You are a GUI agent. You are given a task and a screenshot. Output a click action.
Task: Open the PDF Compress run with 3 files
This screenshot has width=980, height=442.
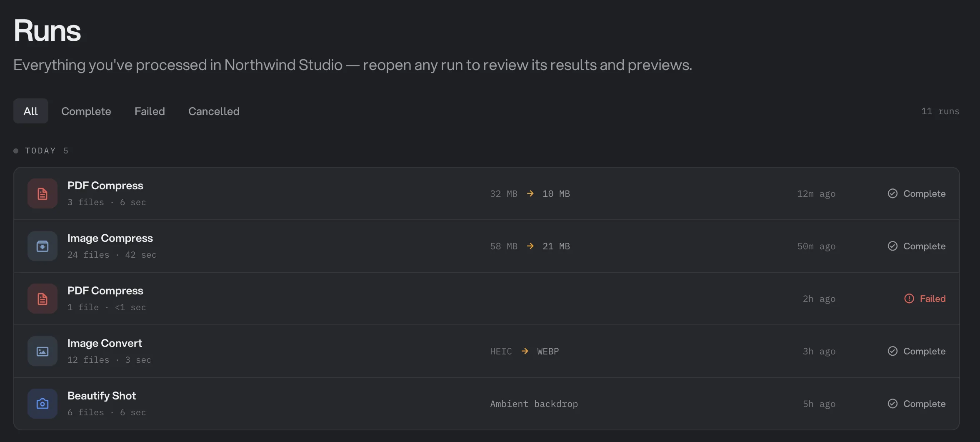click(x=487, y=193)
